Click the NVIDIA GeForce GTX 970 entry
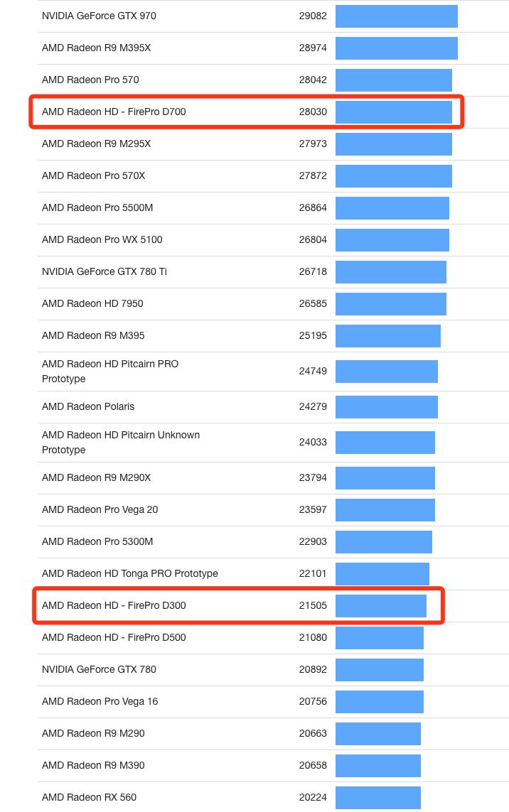The height and width of the screenshot is (812, 509). click(x=99, y=16)
